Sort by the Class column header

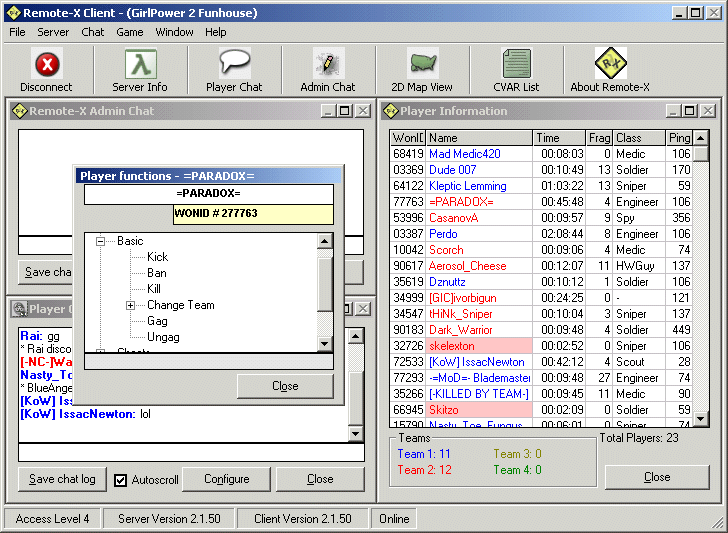639,138
